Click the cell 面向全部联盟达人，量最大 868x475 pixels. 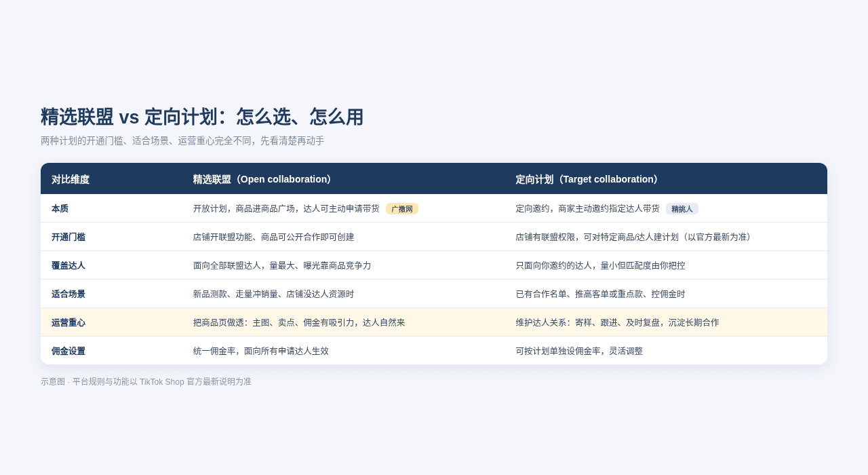(x=282, y=265)
